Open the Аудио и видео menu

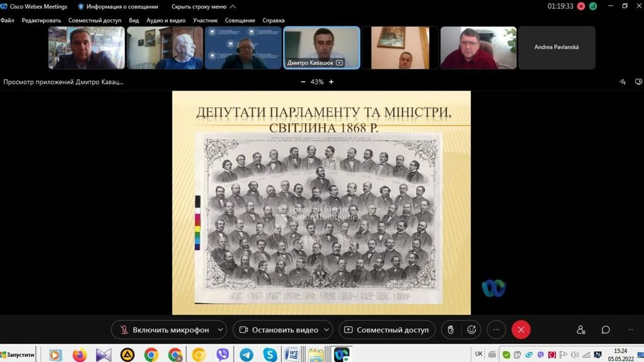tap(165, 20)
